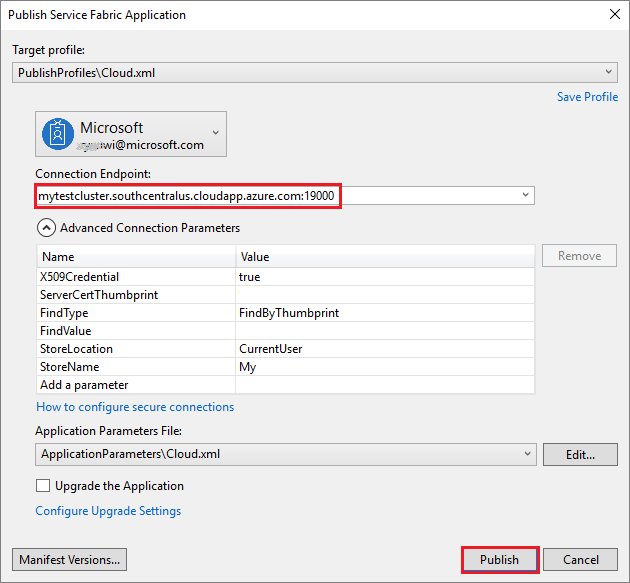The height and width of the screenshot is (583, 630).
Task: Open Application Parameters File dropdown
Action: point(286,454)
